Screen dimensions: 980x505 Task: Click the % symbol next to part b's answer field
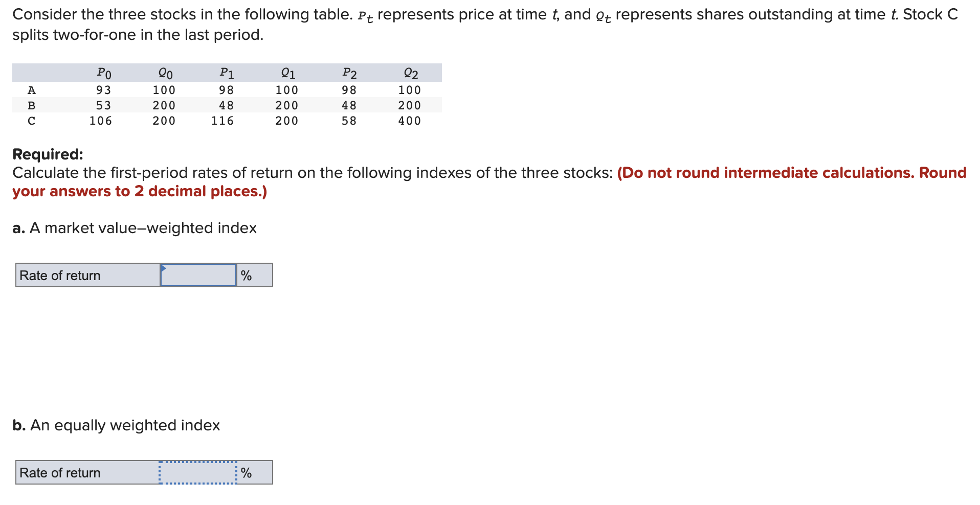(x=247, y=473)
